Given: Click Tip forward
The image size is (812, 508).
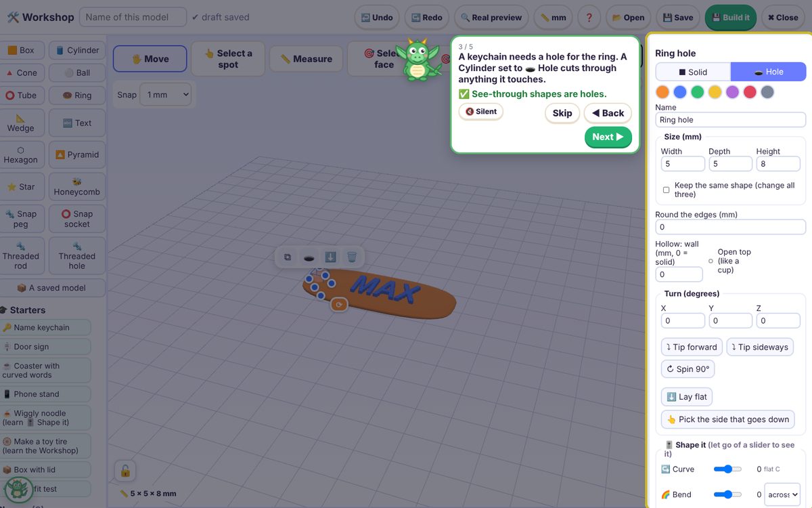Looking at the screenshot, I should pos(692,347).
